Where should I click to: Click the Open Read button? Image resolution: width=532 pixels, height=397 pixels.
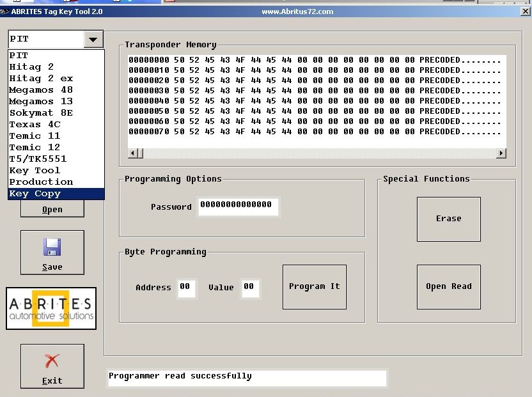[x=448, y=287]
